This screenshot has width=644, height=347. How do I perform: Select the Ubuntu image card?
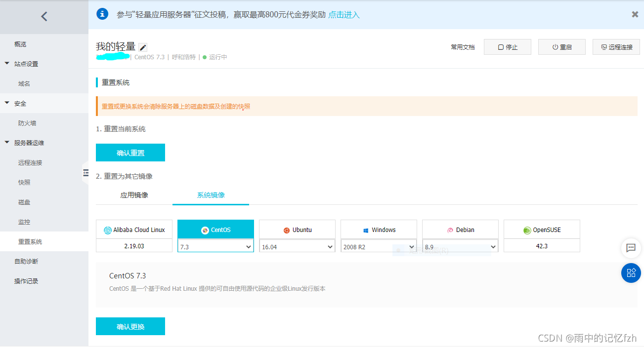tap(297, 230)
